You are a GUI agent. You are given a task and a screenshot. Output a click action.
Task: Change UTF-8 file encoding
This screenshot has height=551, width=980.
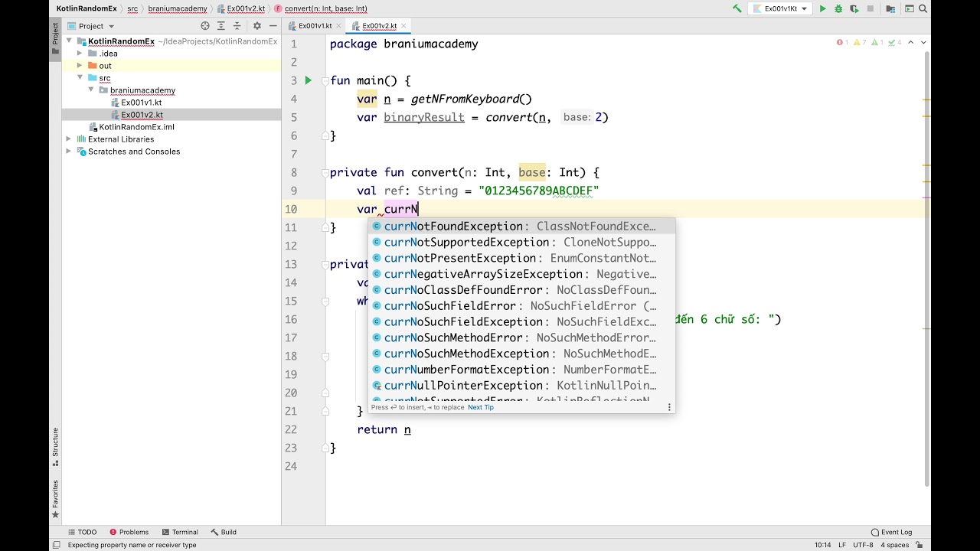[x=863, y=545]
